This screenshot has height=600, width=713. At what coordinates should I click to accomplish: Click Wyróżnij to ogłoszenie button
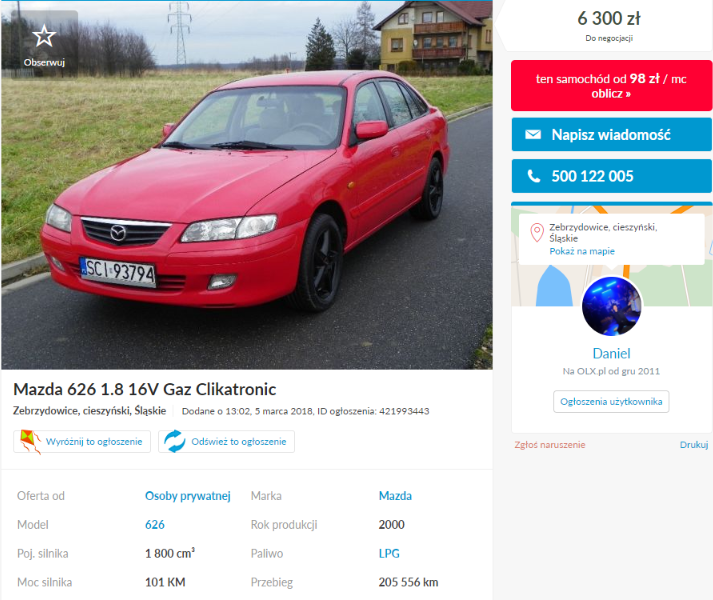coord(82,442)
